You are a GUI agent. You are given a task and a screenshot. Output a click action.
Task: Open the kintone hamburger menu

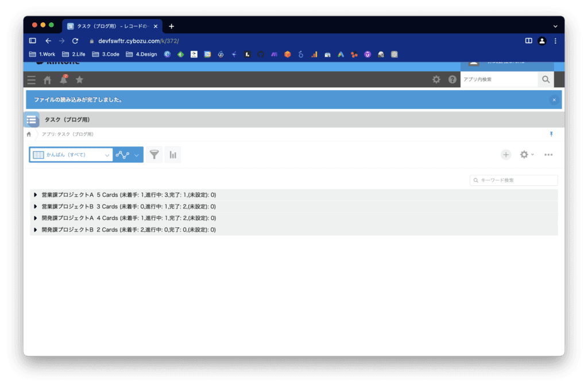[x=32, y=79]
